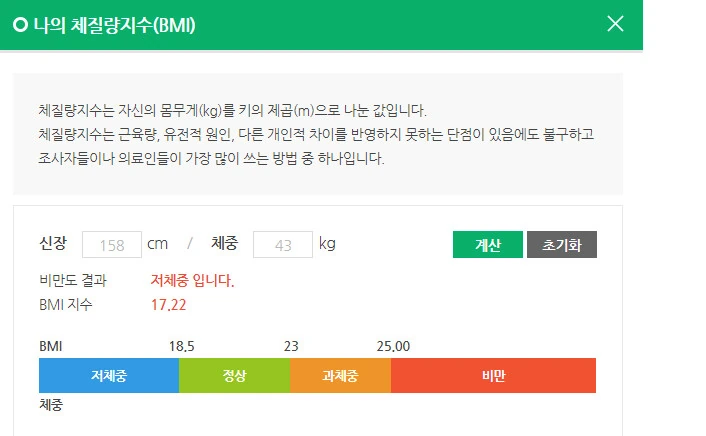
Task: Reset values with the 초기화 button
Action: 562,245
